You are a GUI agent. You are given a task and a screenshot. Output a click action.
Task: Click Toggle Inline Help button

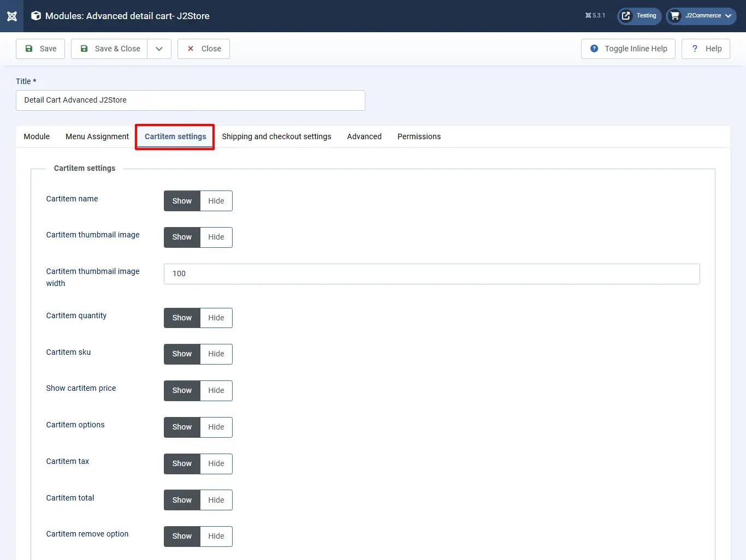point(628,49)
